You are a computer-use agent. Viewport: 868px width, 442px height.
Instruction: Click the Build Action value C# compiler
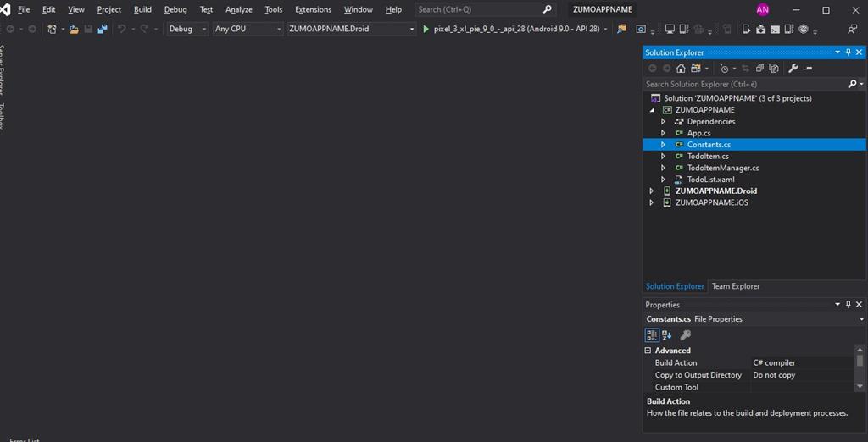pyautogui.click(x=774, y=363)
